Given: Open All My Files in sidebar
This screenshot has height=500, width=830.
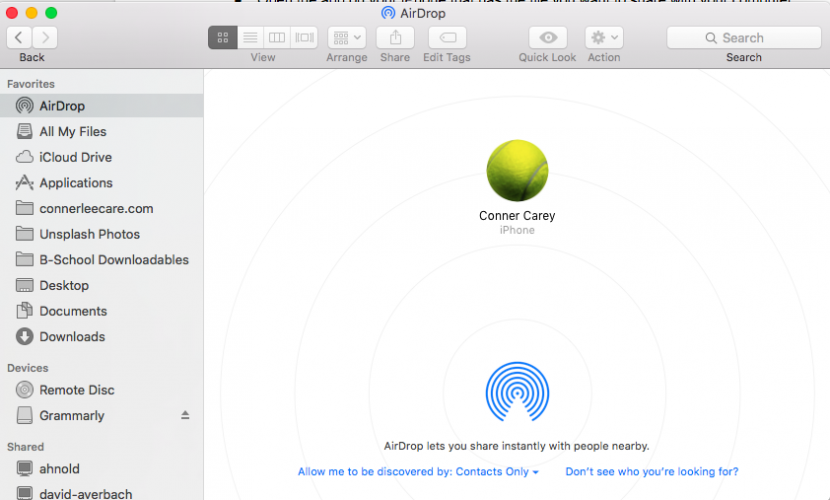Looking at the screenshot, I should [x=102, y=131].
